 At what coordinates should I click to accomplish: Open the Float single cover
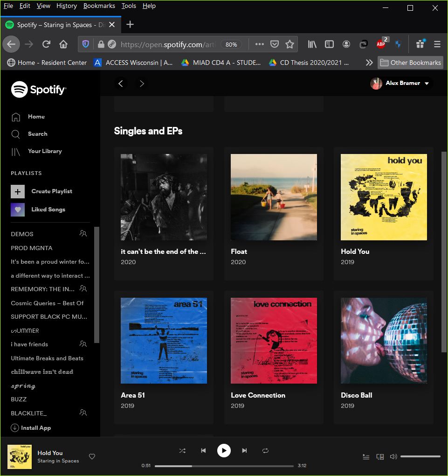coord(274,197)
